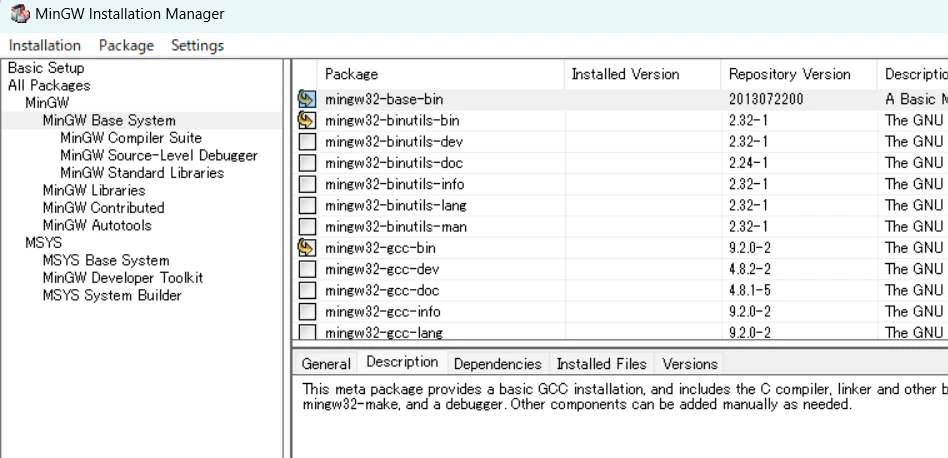
Task: Select MinGW Libraries in the tree
Action: (x=94, y=190)
